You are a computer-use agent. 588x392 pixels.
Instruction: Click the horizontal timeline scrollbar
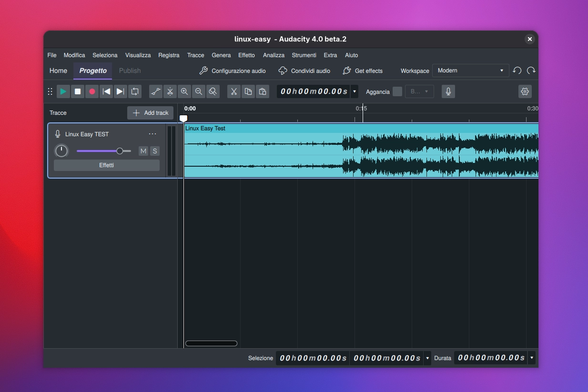(x=211, y=343)
